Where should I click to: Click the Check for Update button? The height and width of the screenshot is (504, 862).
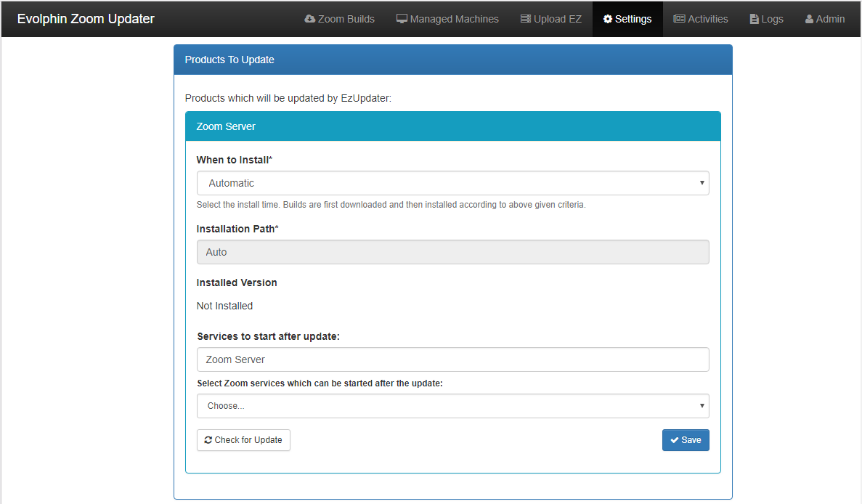[x=243, y=439]
